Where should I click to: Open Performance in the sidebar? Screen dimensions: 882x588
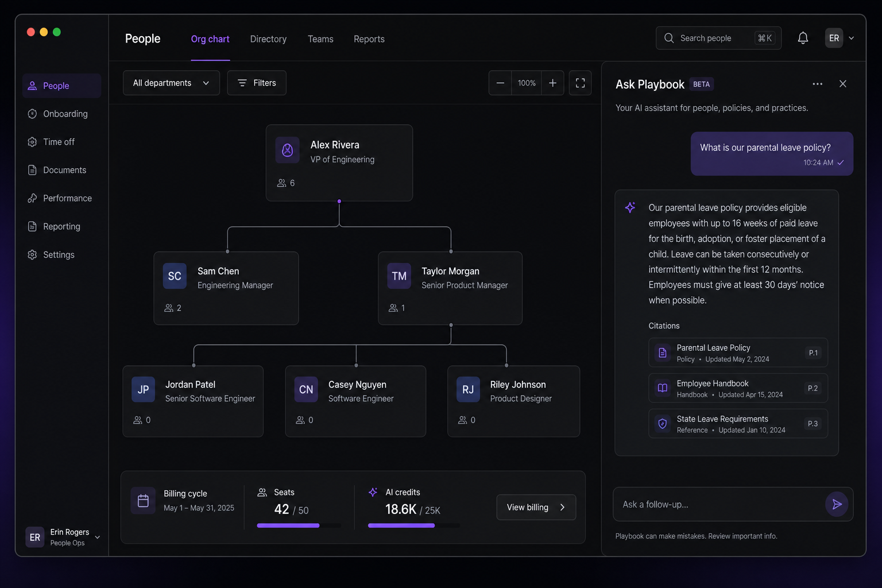tap(61, 198)
